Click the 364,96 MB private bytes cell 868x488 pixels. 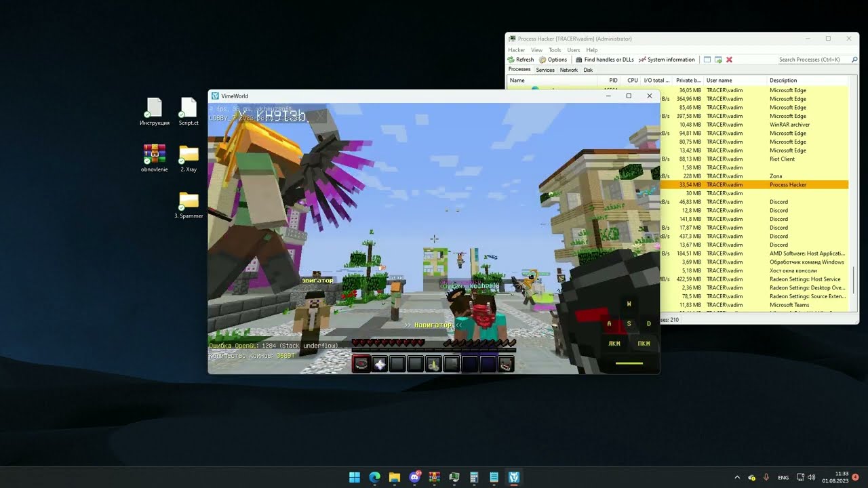(688, 99)
